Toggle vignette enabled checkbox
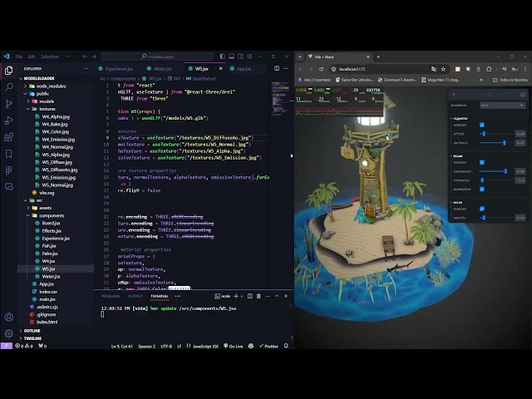The height and width of the screenshot is (399, 532). point(482,125)
